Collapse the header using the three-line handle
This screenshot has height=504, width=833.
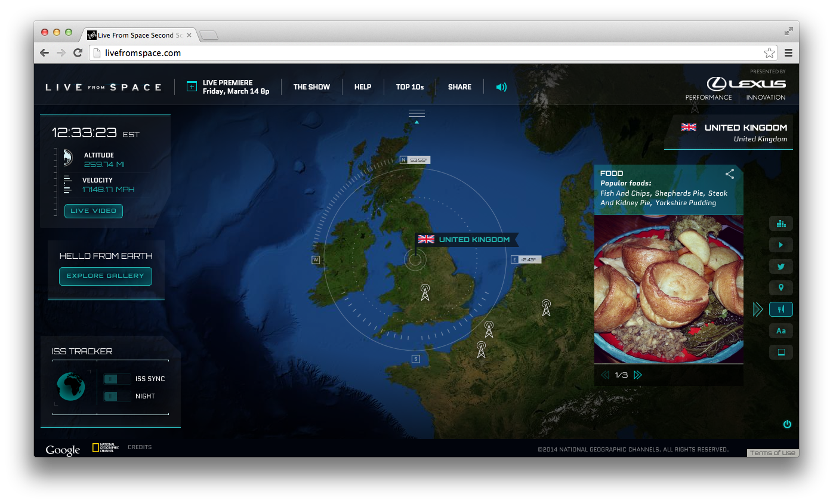416,113
